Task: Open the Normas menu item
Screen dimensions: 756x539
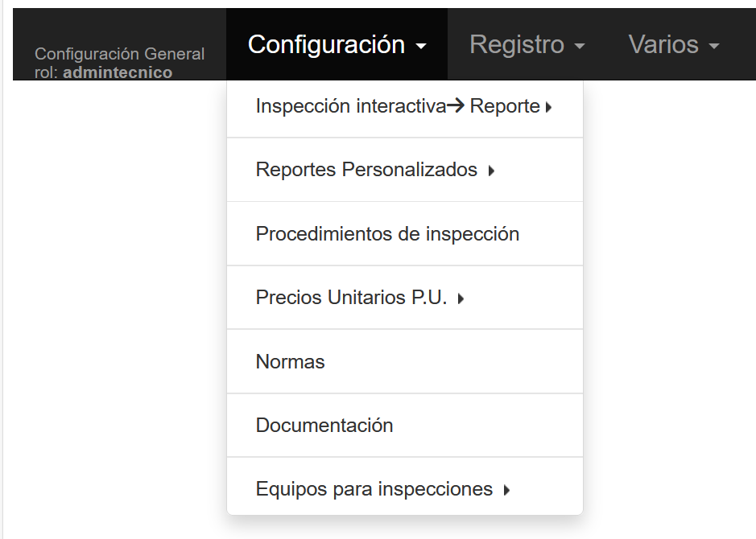Action: click(x=290, y=362)
